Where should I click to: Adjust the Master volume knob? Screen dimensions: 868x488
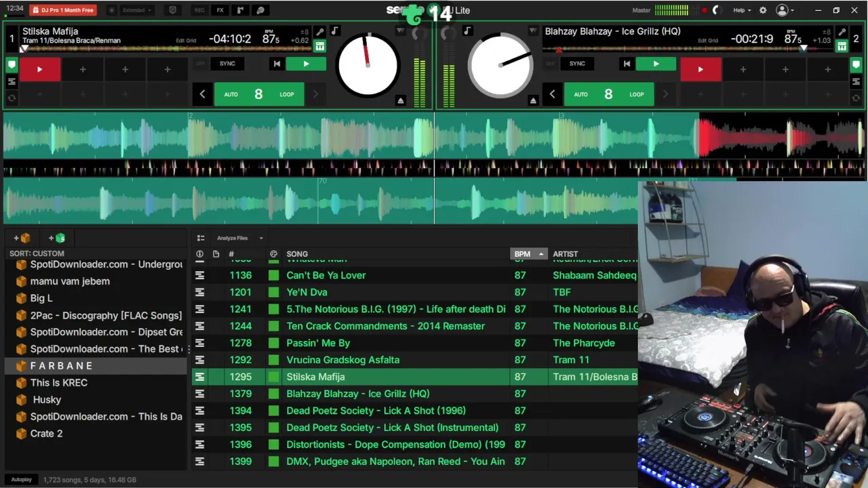coord(715,10)
